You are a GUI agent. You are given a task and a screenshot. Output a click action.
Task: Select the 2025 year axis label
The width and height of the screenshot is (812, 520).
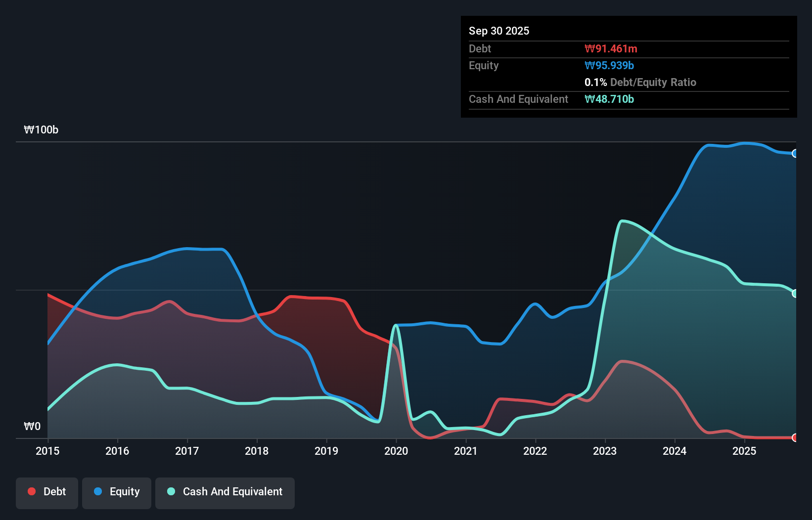[x=745, y=451]
